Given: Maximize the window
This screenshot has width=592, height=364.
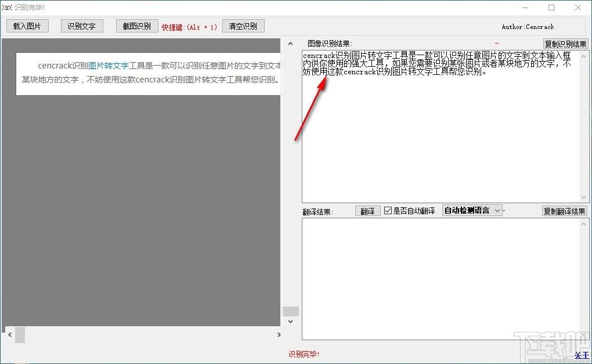Looking at the screenshot, I should click(551, 8).
